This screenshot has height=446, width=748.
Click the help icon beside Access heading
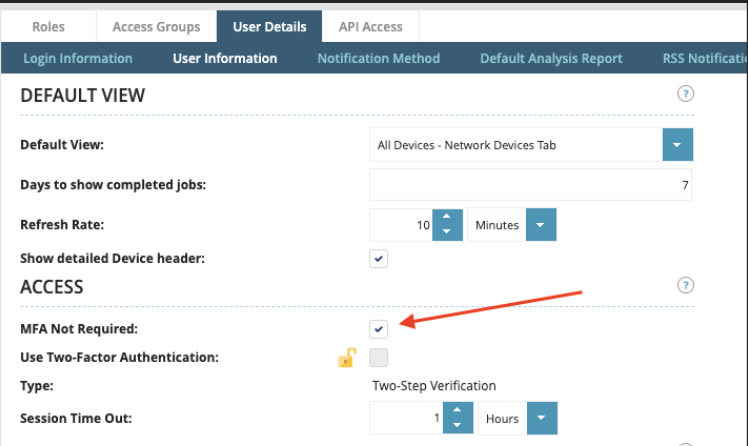[x=685, y=285]
